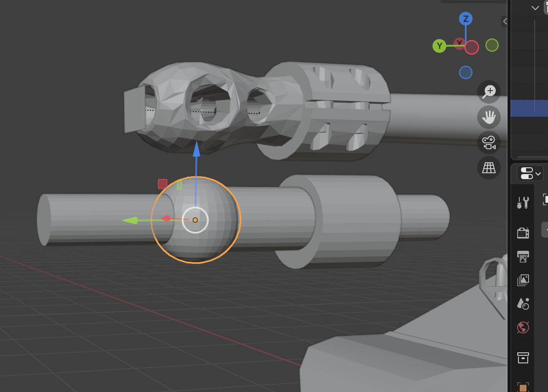Snap view to the green Y axis ball

[x=440, y=46]
